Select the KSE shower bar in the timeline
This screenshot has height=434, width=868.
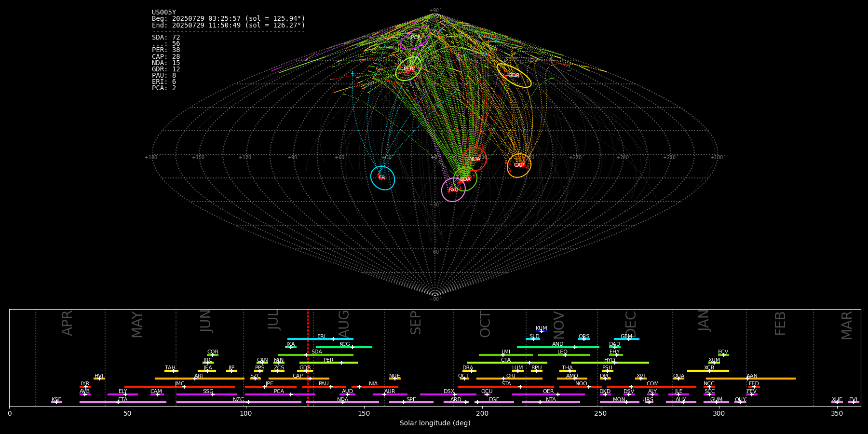[x=56, y=402]
